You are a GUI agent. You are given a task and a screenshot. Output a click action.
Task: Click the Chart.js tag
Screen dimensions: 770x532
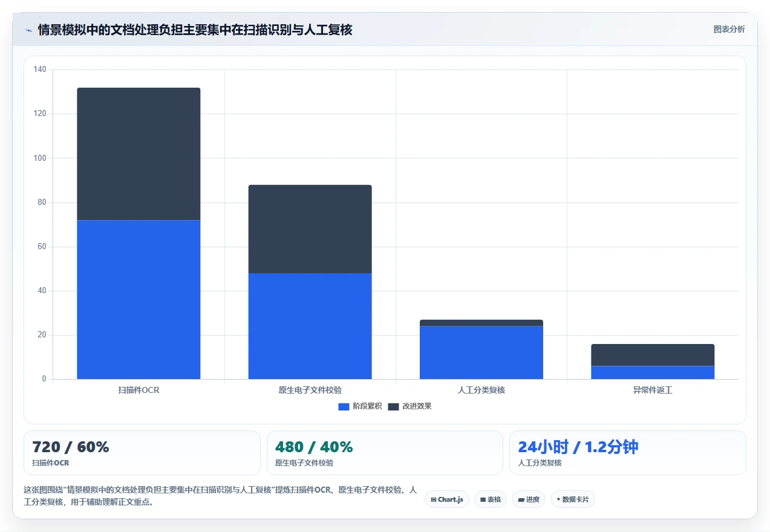pyautogui.click(x=447, y=499)
